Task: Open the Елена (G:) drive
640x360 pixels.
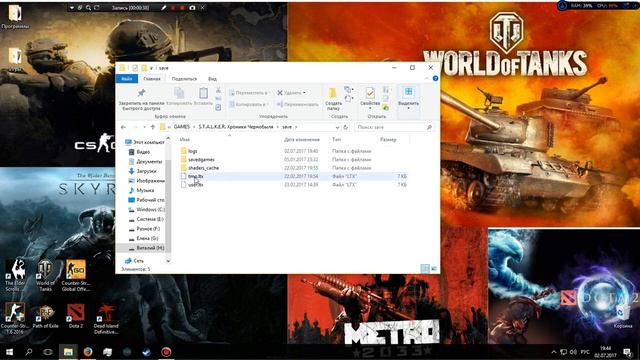Action: [x=143, y=238]
